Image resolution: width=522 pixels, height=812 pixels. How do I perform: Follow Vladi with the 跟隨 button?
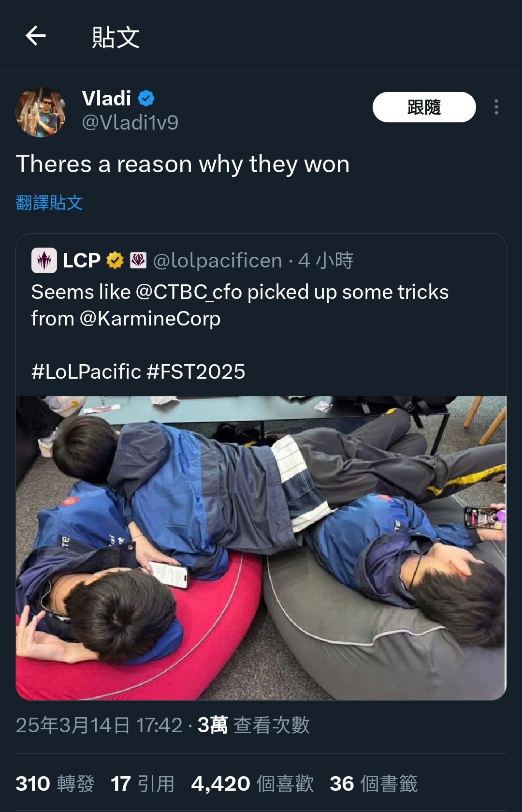point(424,107)
